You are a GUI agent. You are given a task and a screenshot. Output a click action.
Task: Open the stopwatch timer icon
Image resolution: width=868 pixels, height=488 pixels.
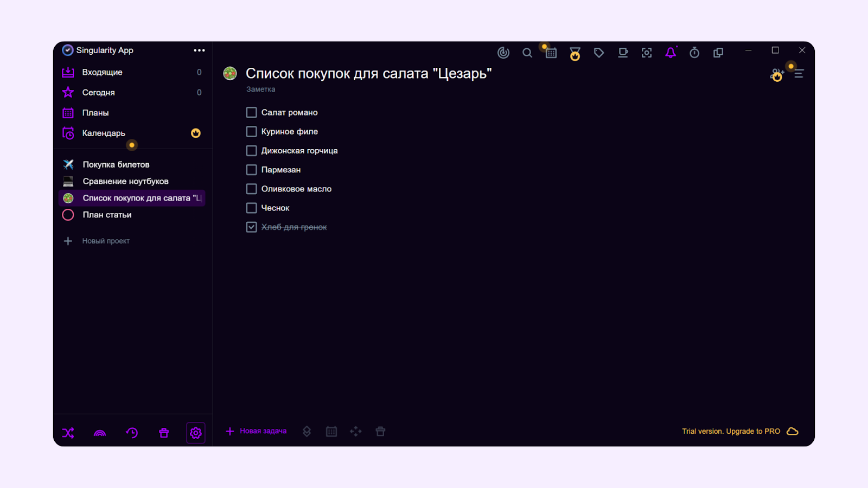click(x=694, y=53)
